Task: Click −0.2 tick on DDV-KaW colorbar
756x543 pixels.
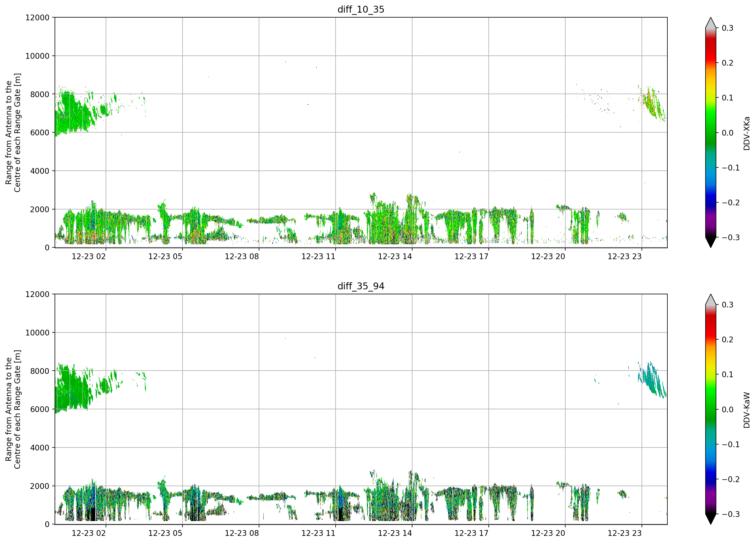Action: 731,479
